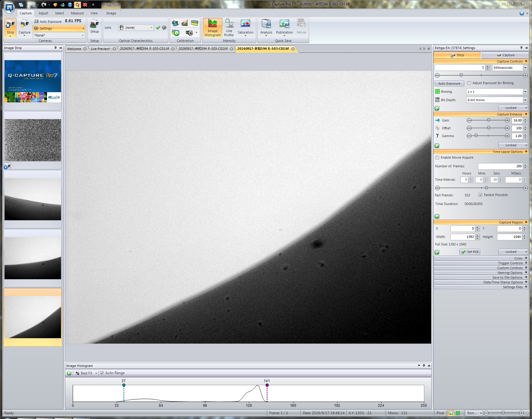This screenshot has width=532, height=419.
Task: Open the Milliseconds unit dropdown
Action: 525,68
